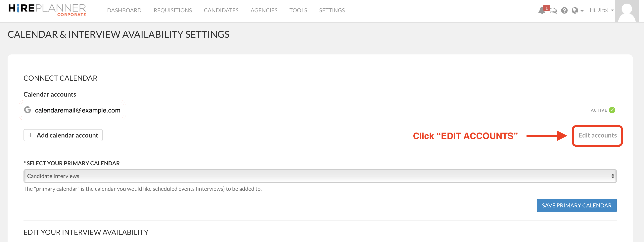This screenshot has width=644, height=242.
Task: Click the Edit accounts link
Action: point(597,135)
